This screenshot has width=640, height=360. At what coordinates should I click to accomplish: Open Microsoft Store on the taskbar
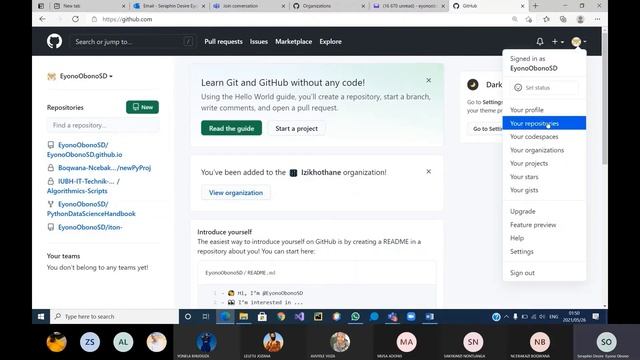tap(262, 316)
